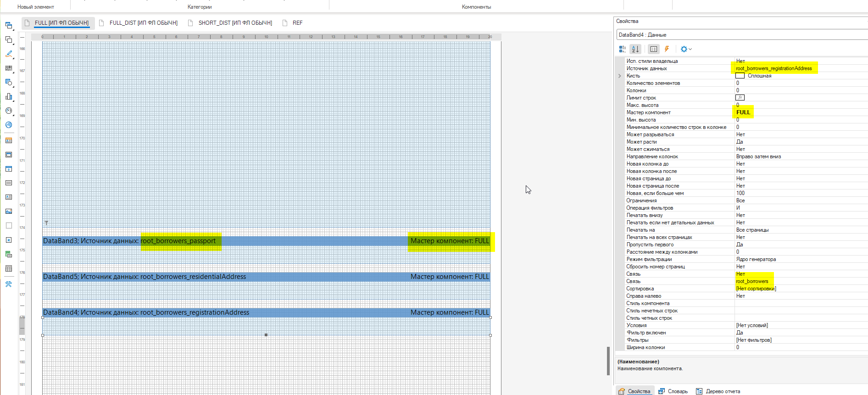Switch to the Словарь panel tab
Screen dimensions: 868x395
point(673,391)
